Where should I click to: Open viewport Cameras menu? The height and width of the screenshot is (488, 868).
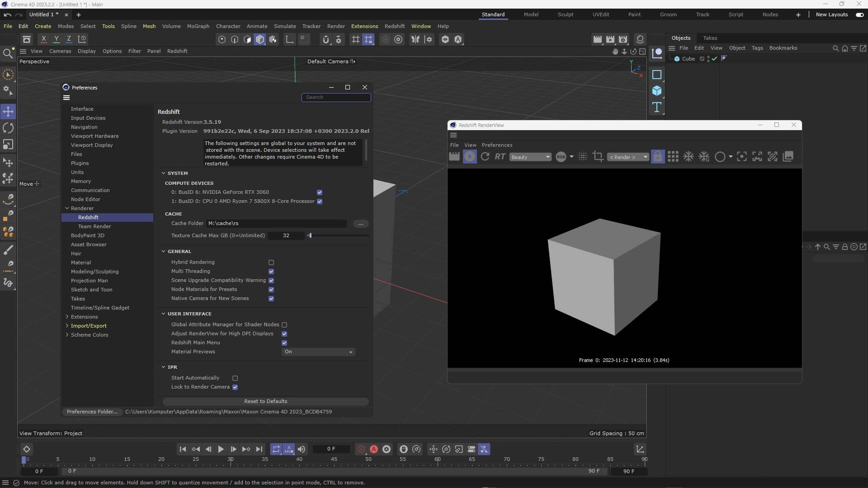click(60, 51)
